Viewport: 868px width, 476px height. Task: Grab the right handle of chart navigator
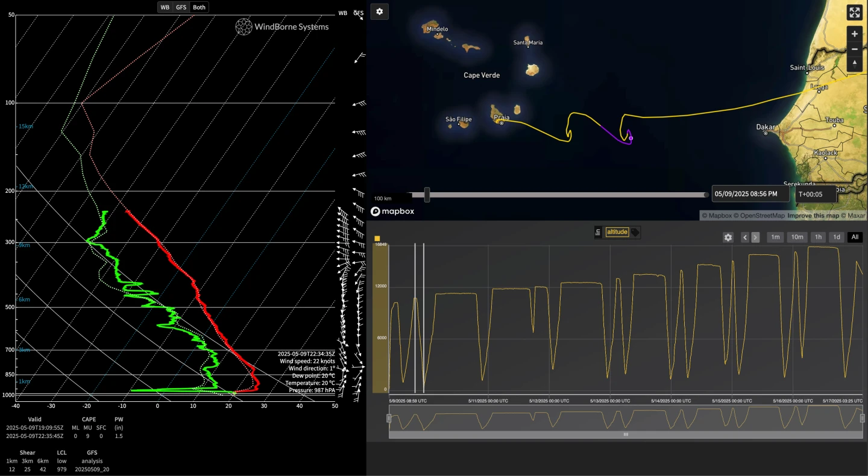(862, 418)
